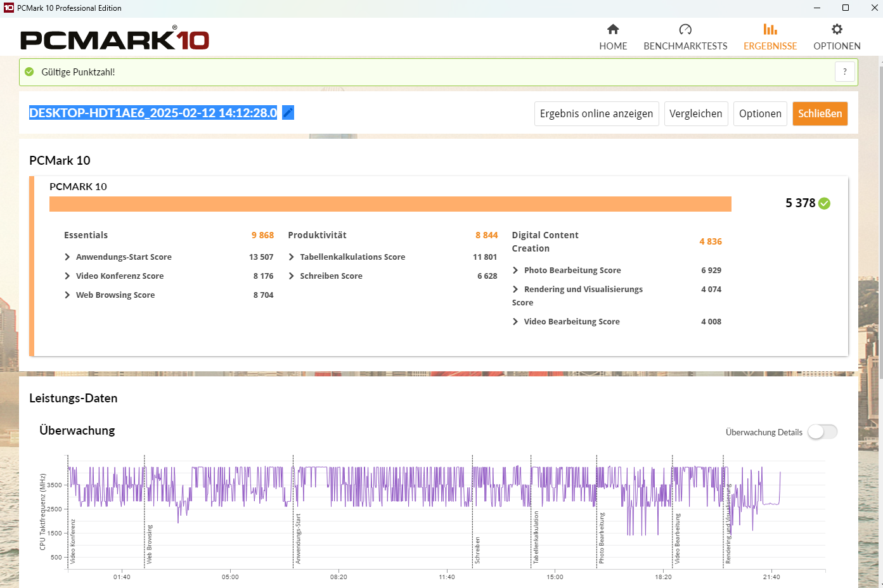This screenshot has height=588, width=883.
Task: Expand the Video Konferenz Score row
Action: pyautogui.click(x=67, y=276)
